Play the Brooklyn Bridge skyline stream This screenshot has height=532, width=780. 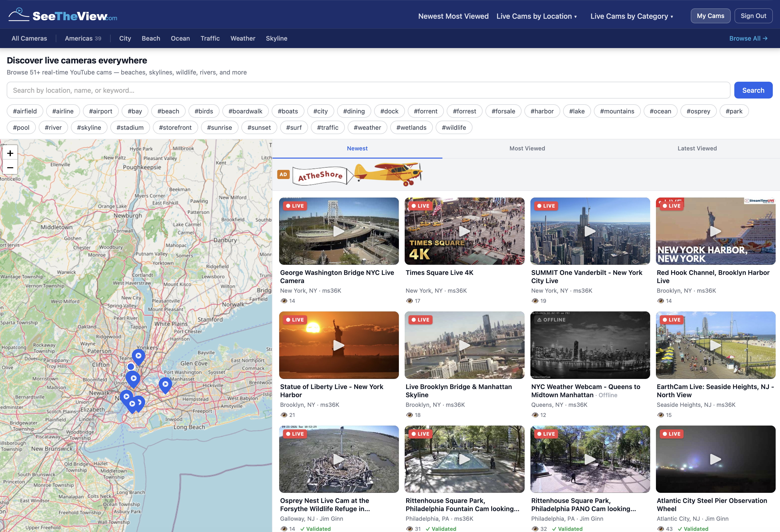[464, 345]
